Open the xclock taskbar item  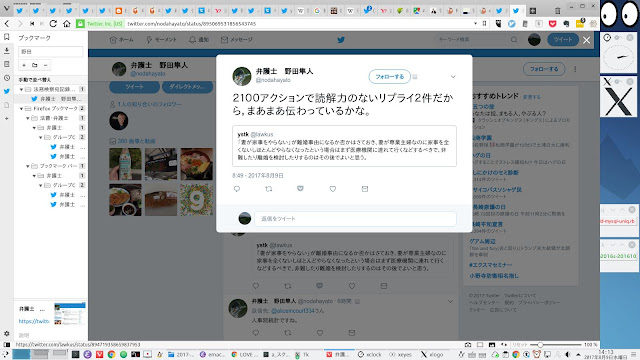(369, 355)
